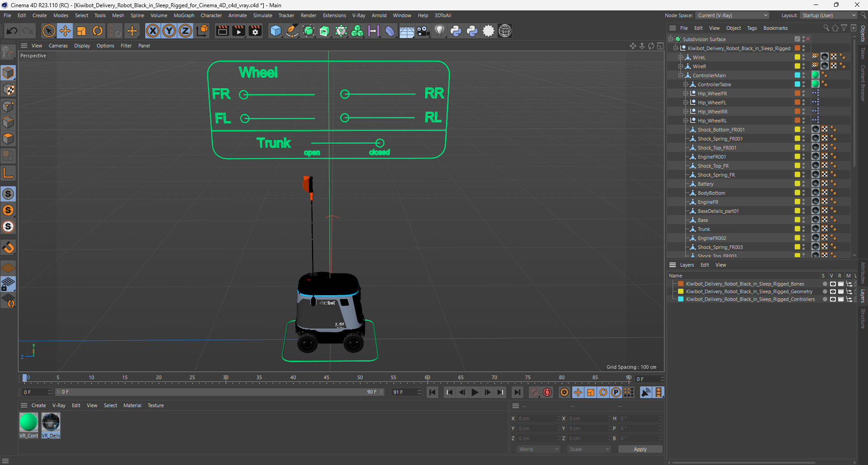This screenshot has width=868, height=465.
Task: Open Scale mode dropdown
Action: point(589,449)
